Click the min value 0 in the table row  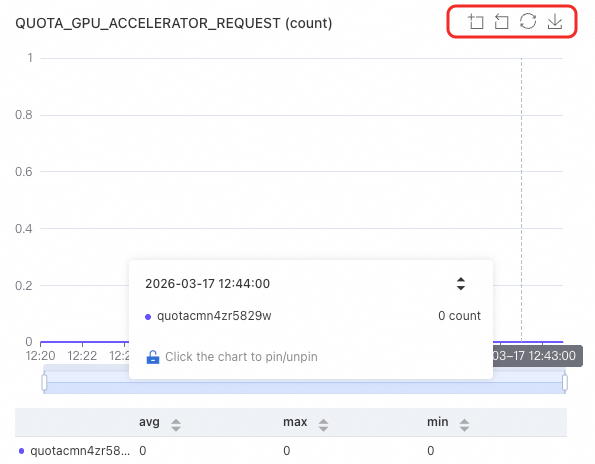point(430,451)
